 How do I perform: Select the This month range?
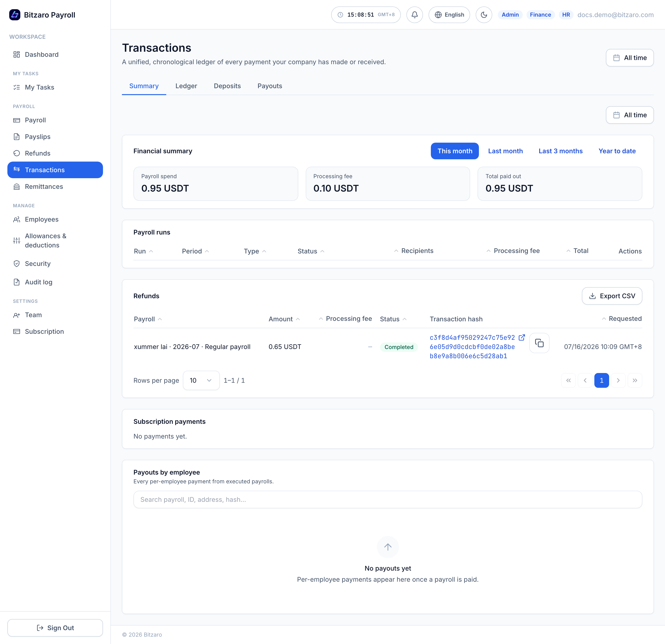pos(455,151)
